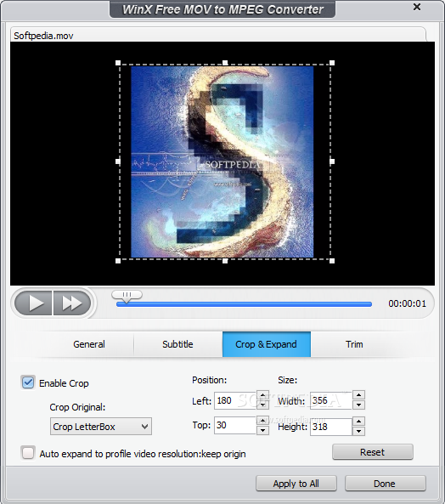445x504 pixels.
Task: Click the bottom-left crop handle
Action: coord(118,261)
